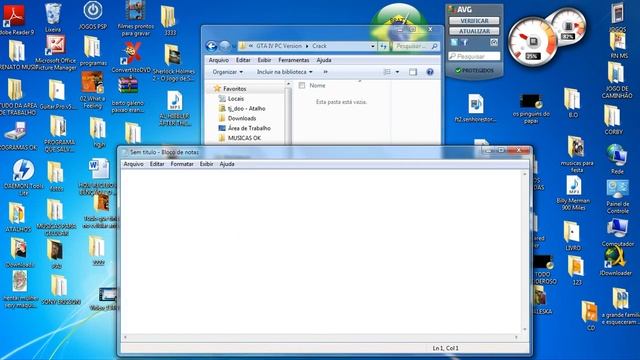Select tj_doo - Atalho in navigation pane
The height and width of the screenshot is (360, 640).
coord(246,109)
